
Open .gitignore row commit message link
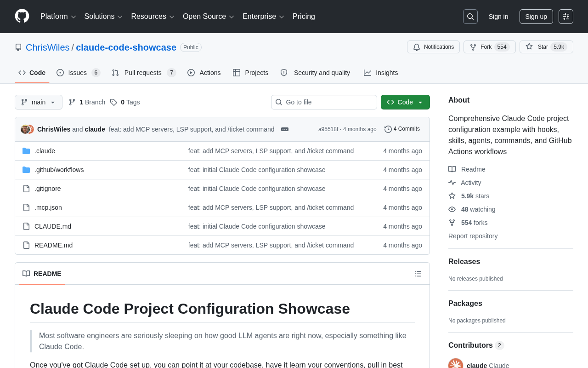point(257,189)
